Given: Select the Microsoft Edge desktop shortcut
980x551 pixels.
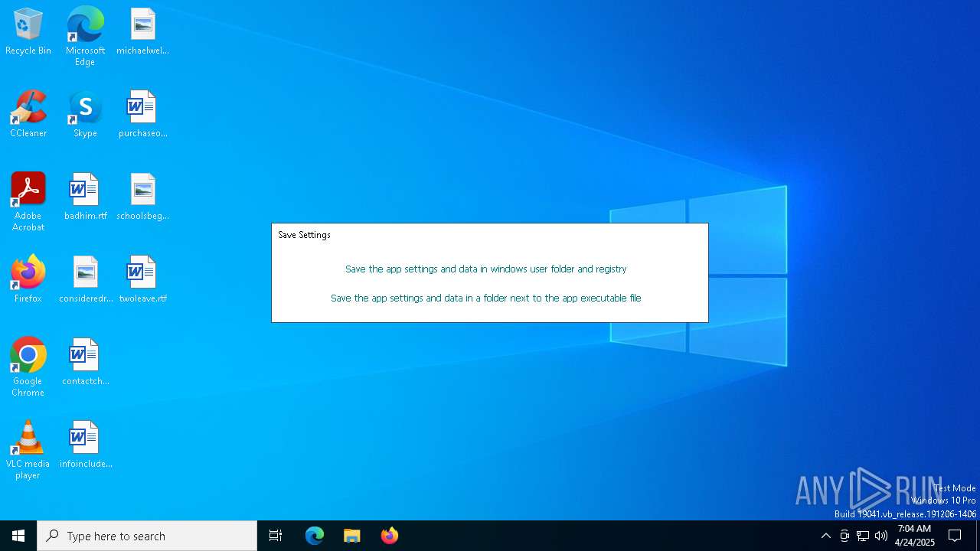Looking at the screenshot, I should click(85, 36).
